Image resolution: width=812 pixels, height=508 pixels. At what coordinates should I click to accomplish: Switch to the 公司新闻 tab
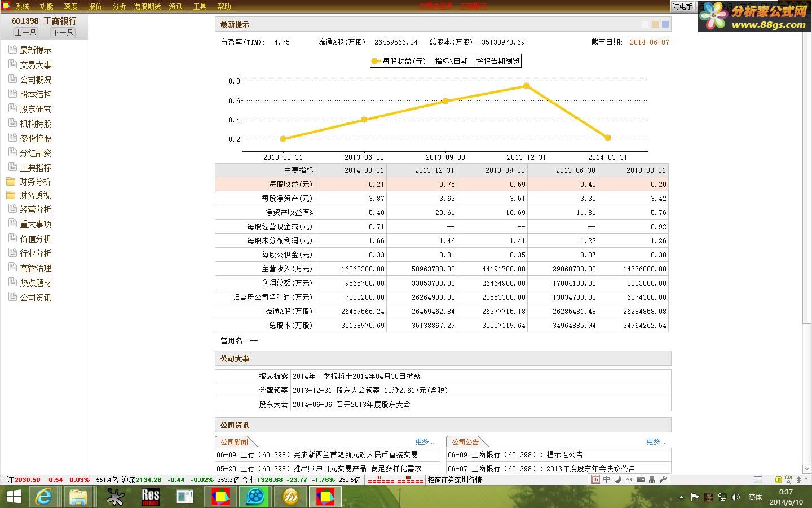point(235,442)
